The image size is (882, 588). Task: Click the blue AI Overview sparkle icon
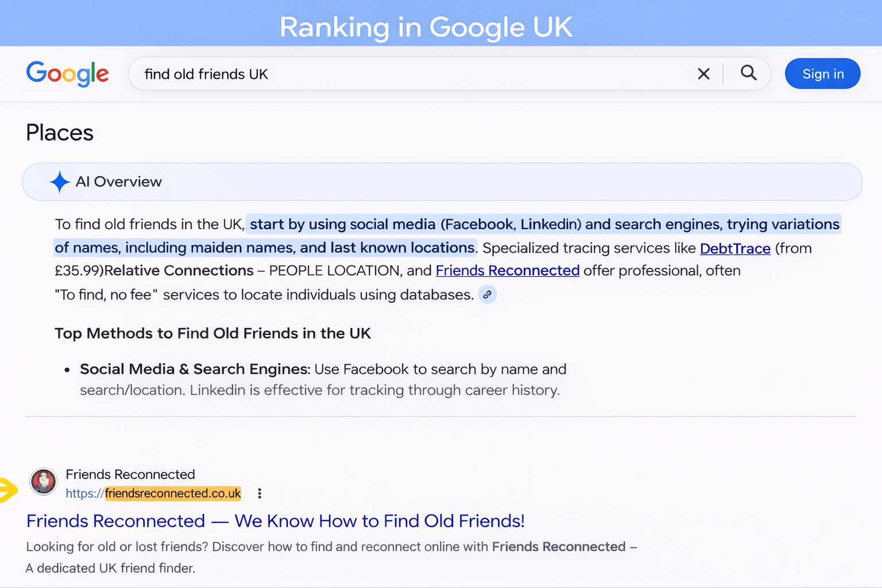(60, 182)
